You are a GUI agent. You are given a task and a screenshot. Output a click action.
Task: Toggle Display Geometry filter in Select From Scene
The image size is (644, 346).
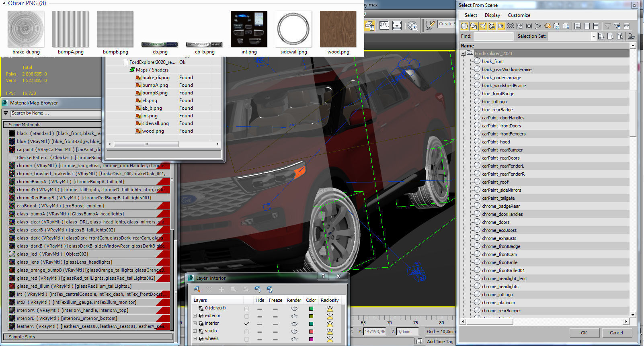[464, 26]
